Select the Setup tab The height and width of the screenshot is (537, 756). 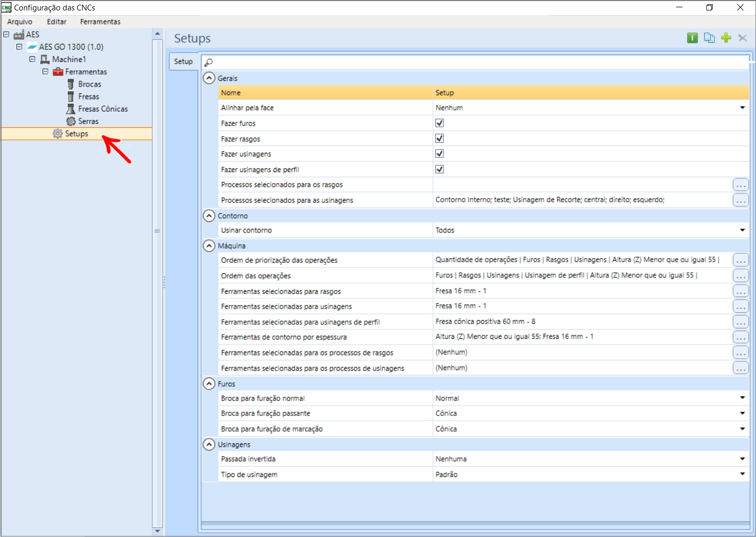click(183, 62)
